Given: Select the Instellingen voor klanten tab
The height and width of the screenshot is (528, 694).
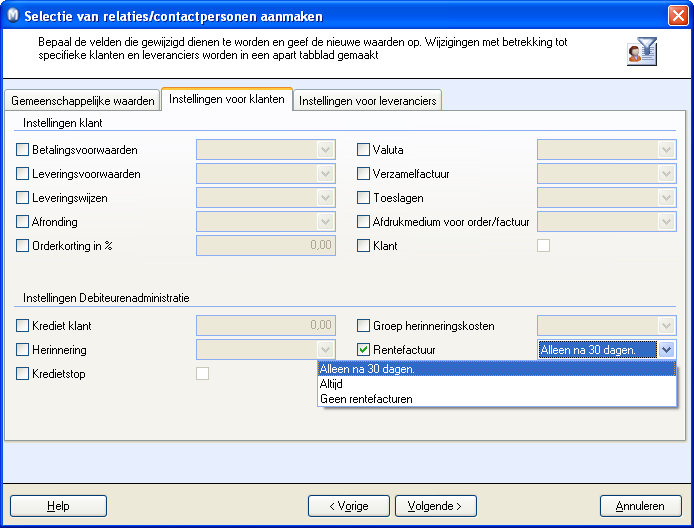Looking at the screenshot, I should pos(227,99).
